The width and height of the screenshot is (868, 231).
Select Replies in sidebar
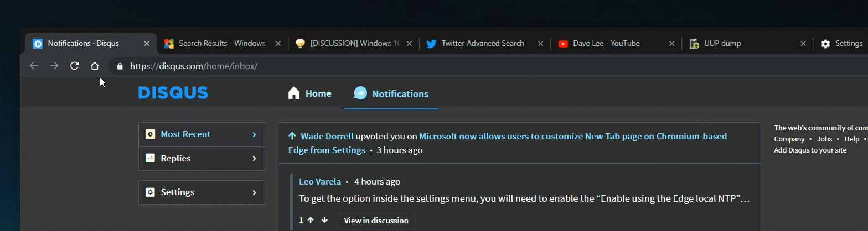[x=201, y=159]
